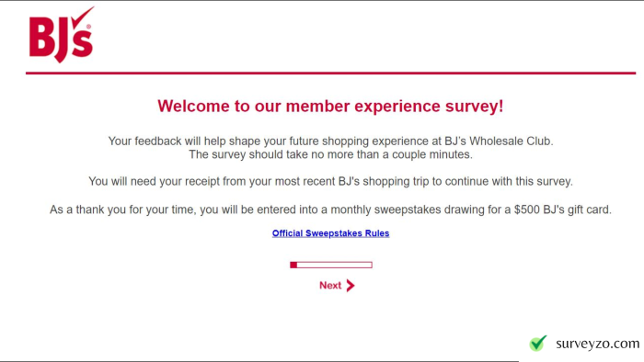Click the "Your feedback will help shape" sentence
The width and height of the screenshot is (644, 362).
pos(330,141)
